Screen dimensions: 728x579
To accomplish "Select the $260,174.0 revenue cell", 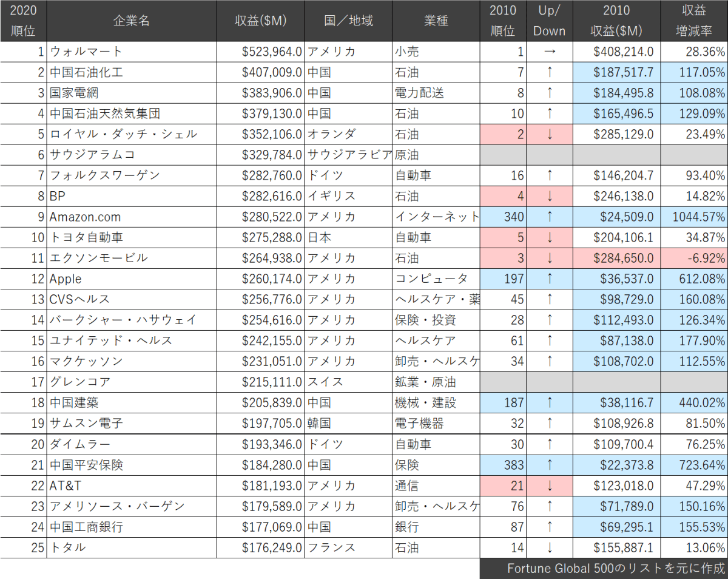I will coord(261,279).
